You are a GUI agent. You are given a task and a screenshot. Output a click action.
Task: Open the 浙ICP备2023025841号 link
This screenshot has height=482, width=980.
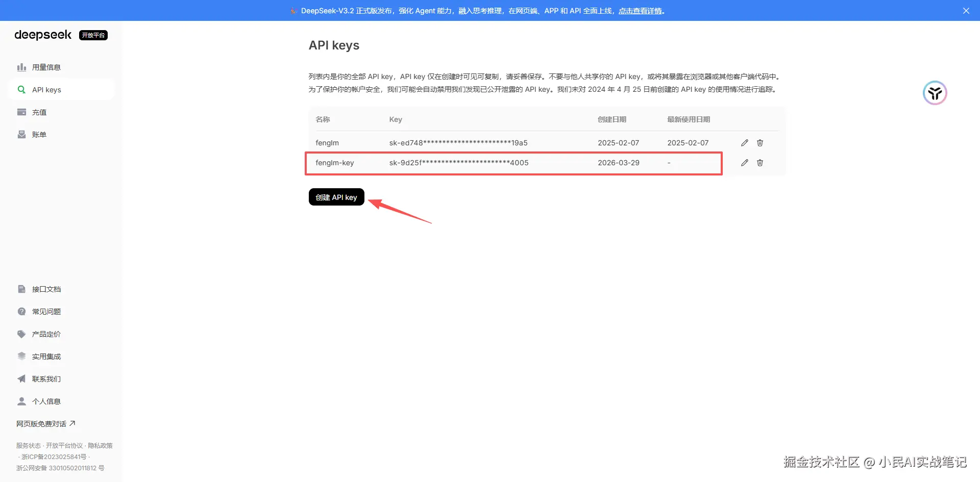[54, 457]
